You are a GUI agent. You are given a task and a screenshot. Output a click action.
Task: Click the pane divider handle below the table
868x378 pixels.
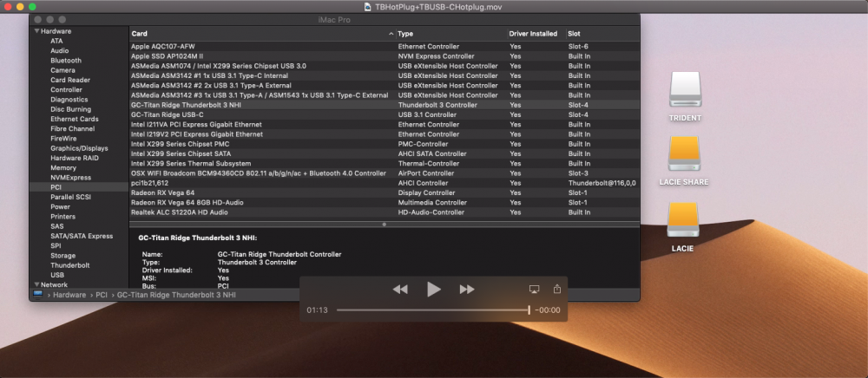point(385,225)
